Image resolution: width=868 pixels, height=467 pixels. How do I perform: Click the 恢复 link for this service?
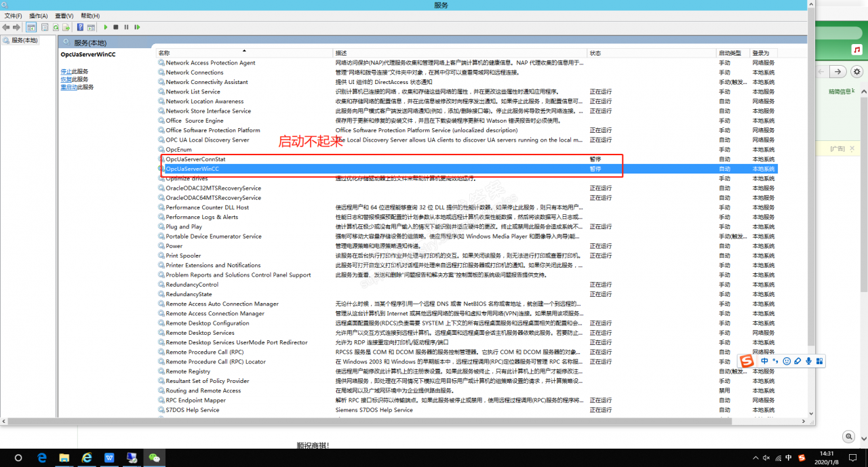(66, 79)
